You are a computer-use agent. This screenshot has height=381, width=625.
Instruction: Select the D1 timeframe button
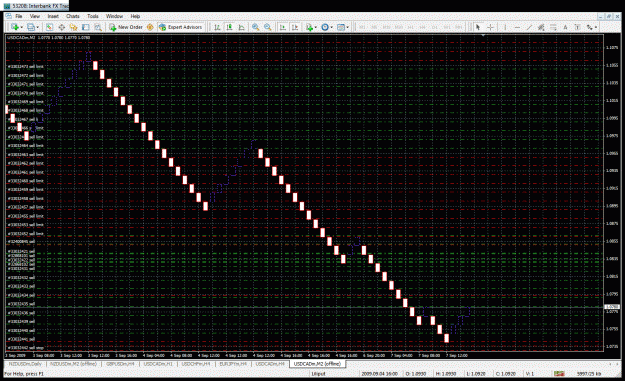(434, 27)
